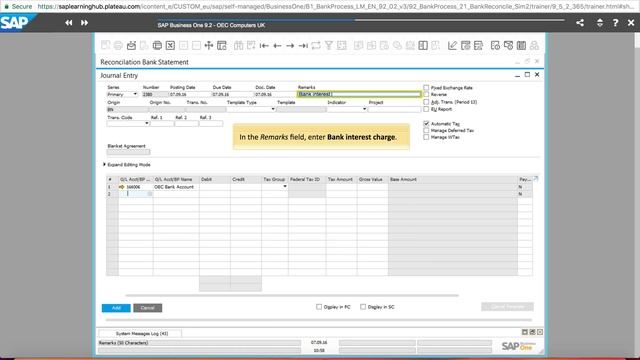This screenshot has height=360, width=640.
Task: Click the expand-table icon above Pay column
Action: coord(536,179)
